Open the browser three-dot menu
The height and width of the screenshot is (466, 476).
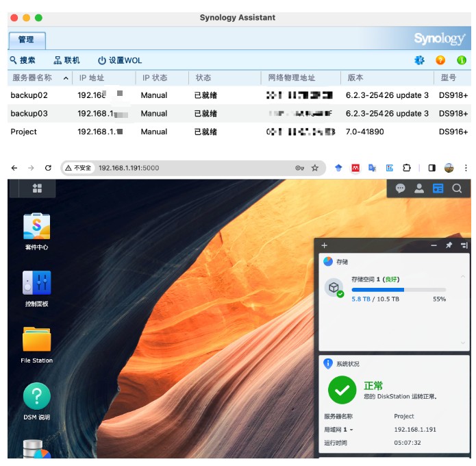466,168
